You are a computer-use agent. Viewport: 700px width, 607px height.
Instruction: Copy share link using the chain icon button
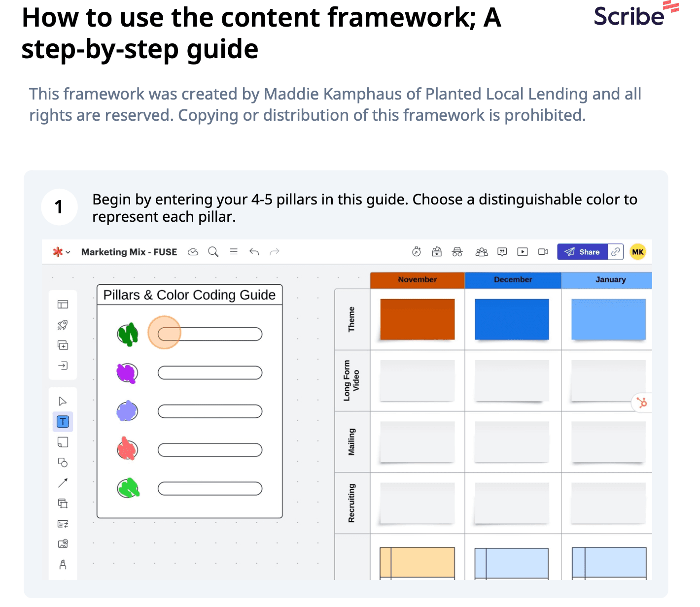616,252
